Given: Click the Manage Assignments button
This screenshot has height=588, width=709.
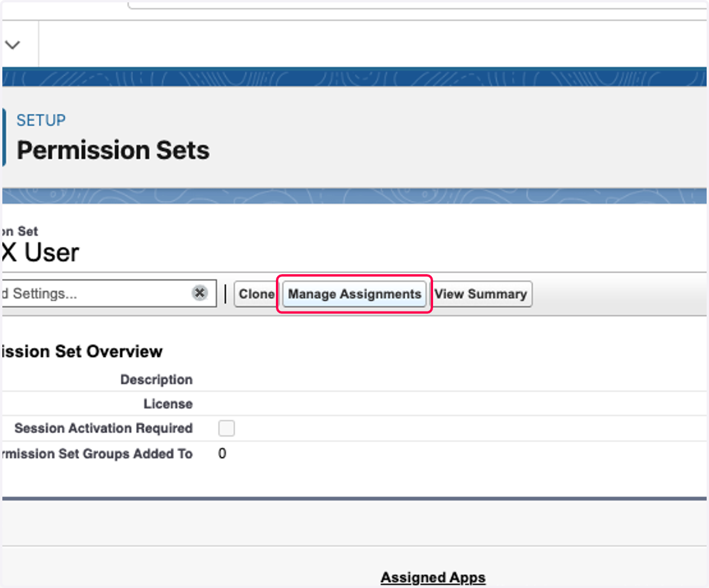Looking at the screenshot, I should (354, 294).
